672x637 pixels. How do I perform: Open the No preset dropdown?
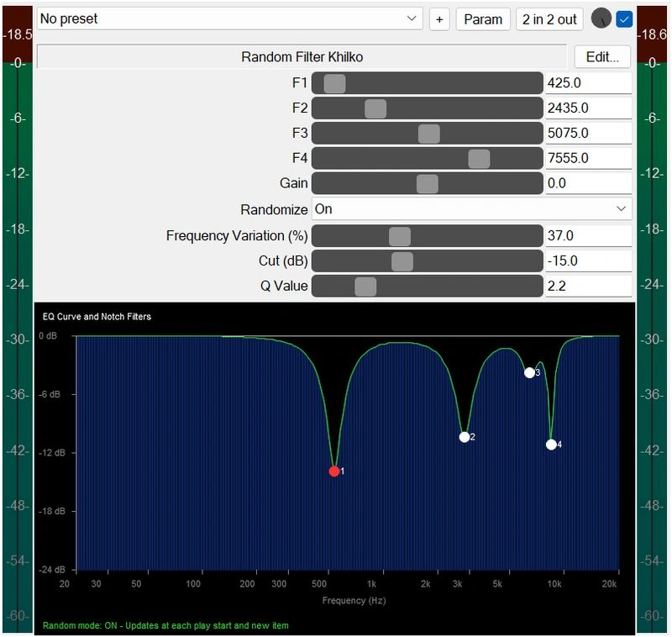tap(229, 18)
